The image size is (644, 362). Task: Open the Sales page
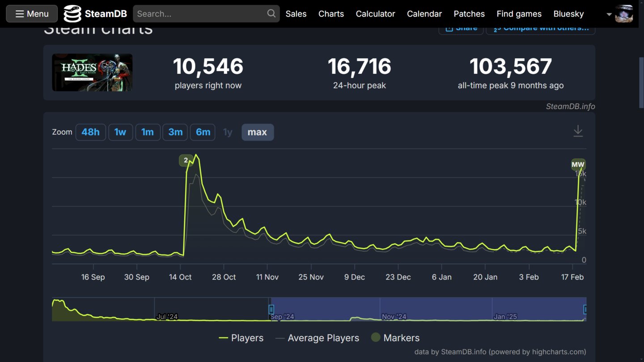[296, 14]
